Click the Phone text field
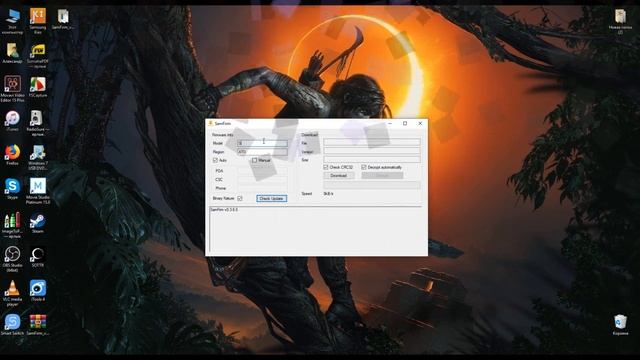Screen dimensions: 640x360 (262, 188)
